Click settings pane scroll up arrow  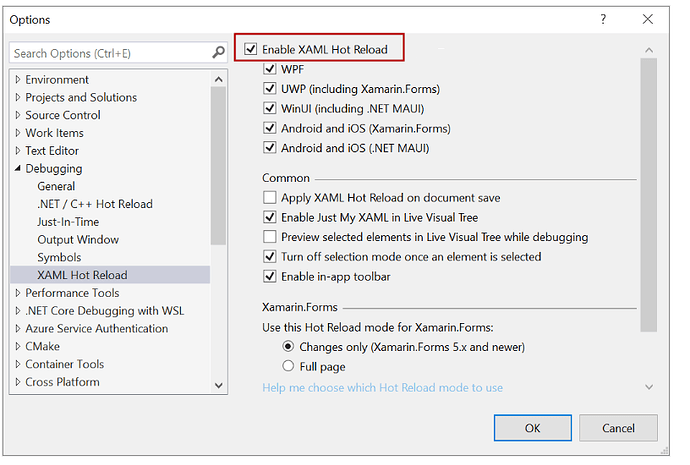click(649, 50)
